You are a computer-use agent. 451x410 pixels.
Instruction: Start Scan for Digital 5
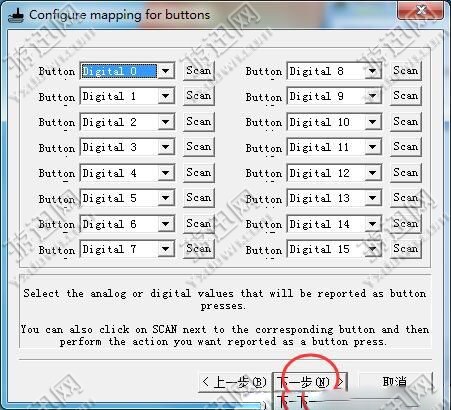(x=199, y=198)
